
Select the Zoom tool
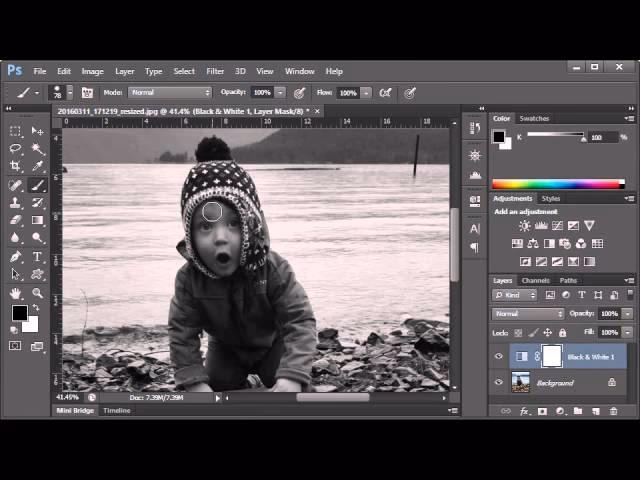pos(37,293)
